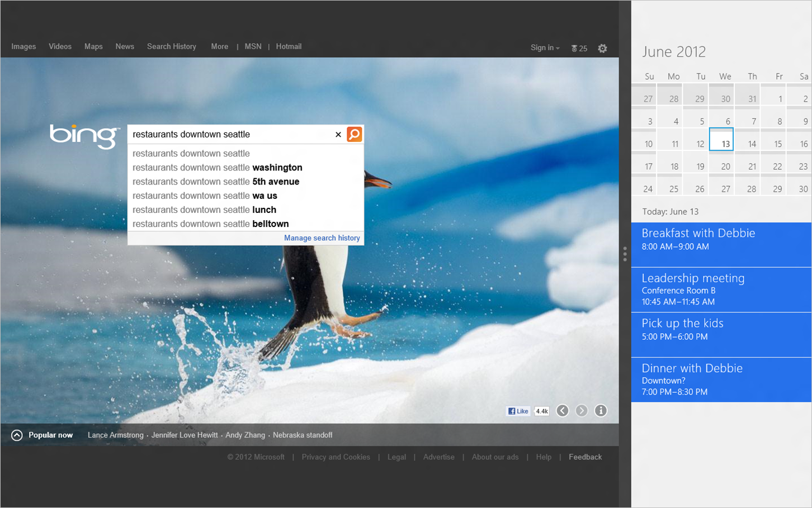The image size is (812, 508).
Task: Open Nebraska standoff trending topic
Action: [x=303, y=435]
